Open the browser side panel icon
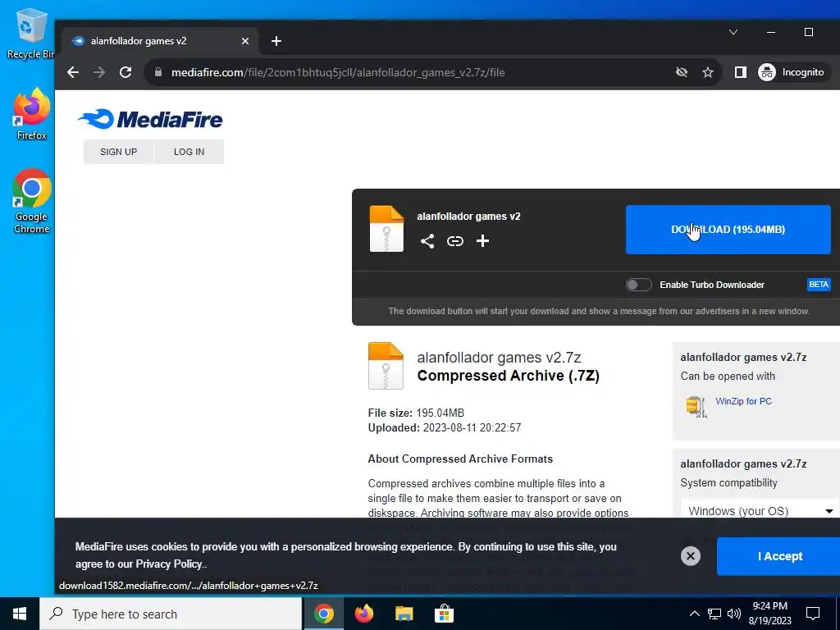 (x=741, y=72)
